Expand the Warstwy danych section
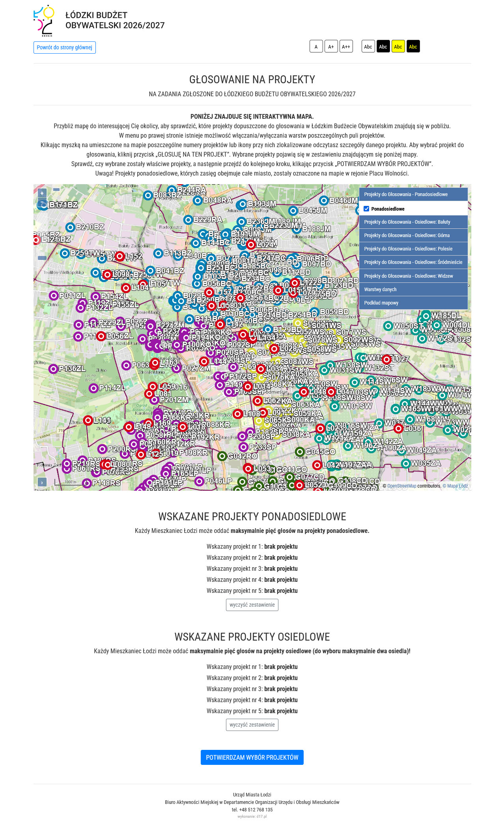Screen dimensions: 504x826 click(413, 290)
